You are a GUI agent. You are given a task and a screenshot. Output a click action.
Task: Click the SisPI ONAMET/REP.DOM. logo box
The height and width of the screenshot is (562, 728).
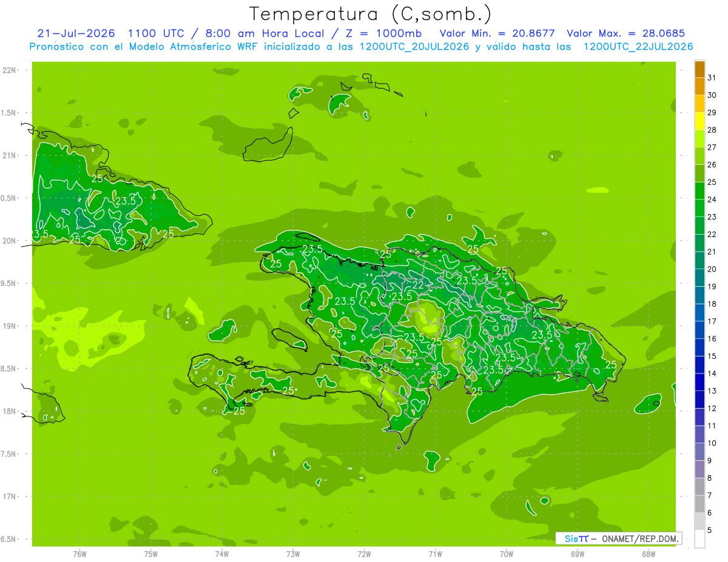(618, 538)
